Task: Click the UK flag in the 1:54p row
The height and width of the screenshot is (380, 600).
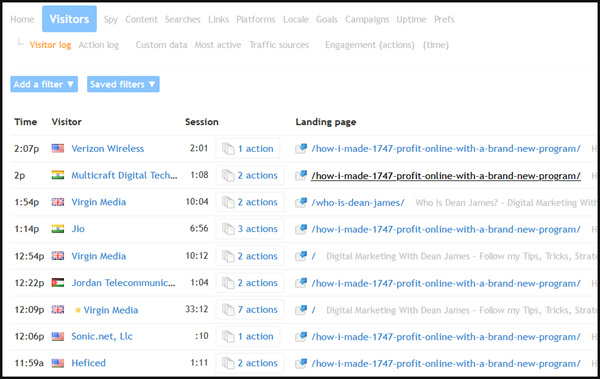Action: click(58, 202)
